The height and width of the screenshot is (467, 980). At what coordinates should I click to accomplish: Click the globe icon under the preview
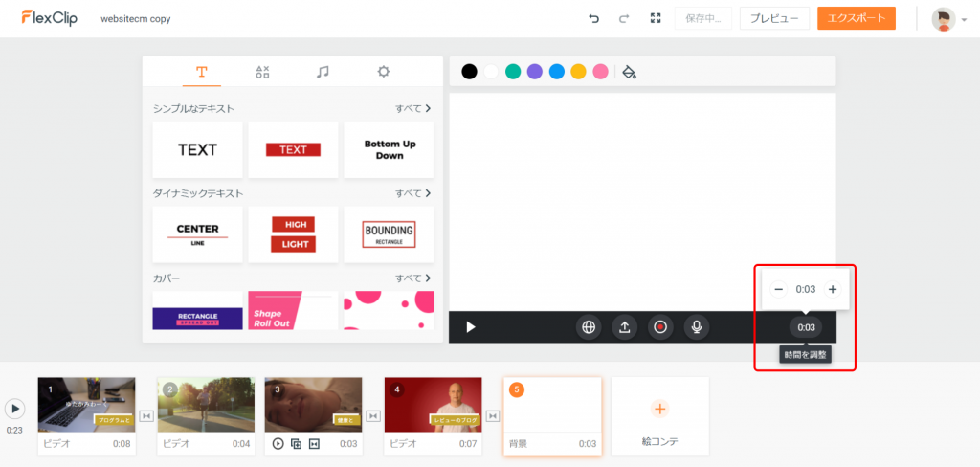click(589, 327)
